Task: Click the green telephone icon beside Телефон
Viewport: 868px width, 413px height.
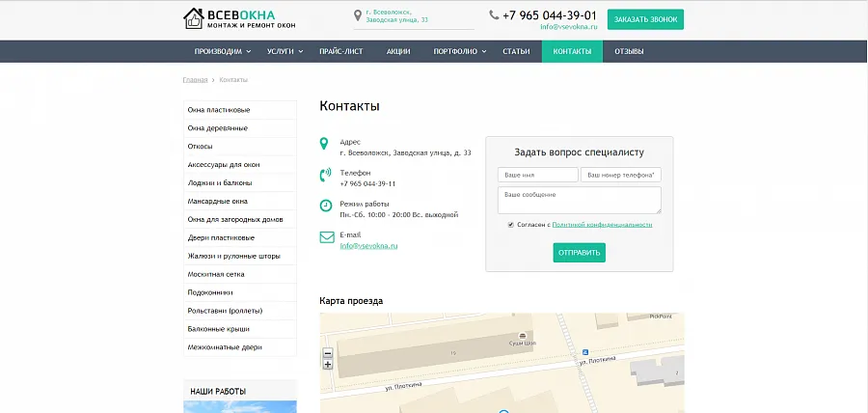Action: (x=326, y=175)
